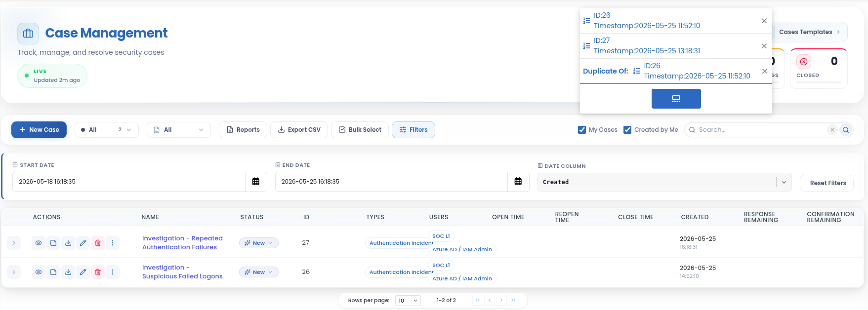Open document icon for case 26

click(53, 272)
